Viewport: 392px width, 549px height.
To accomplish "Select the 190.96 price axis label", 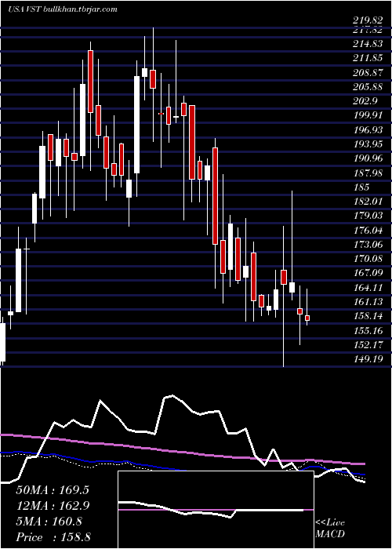I will pyautogui.click(x=368, y=158).
